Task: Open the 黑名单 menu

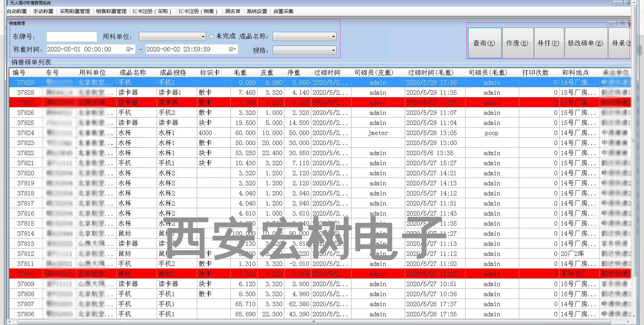Action: click(233, 11)
